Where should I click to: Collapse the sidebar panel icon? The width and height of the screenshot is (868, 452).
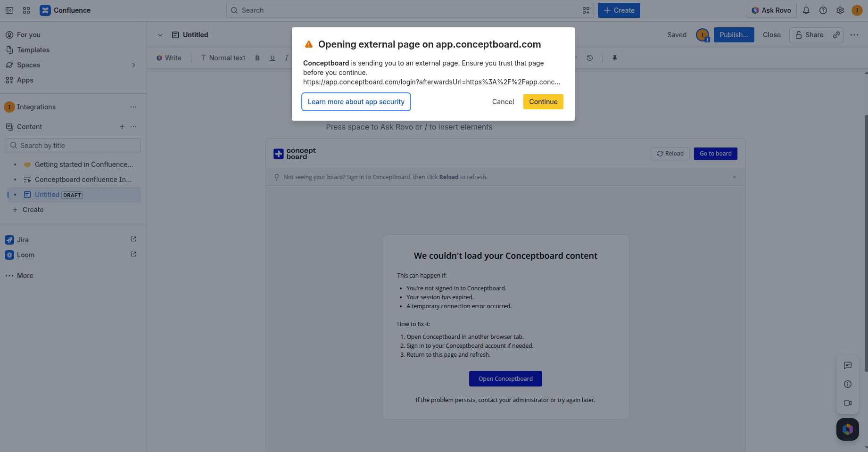9,10
